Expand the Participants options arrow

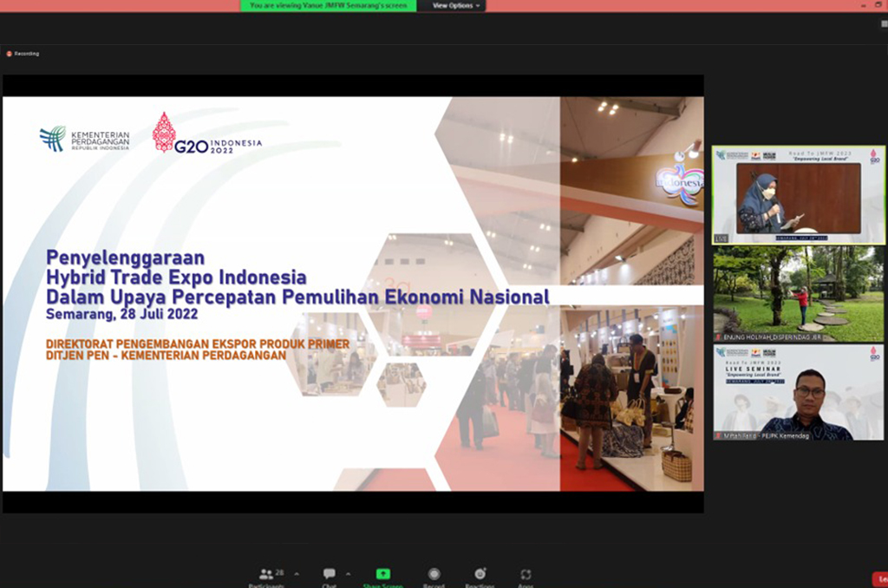coord(297,574)
